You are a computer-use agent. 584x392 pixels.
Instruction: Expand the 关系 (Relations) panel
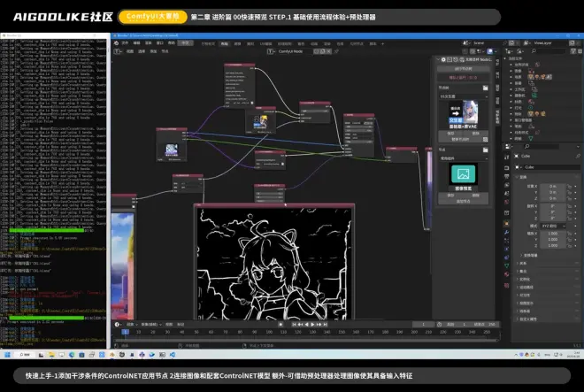click(x=523, y=263)
